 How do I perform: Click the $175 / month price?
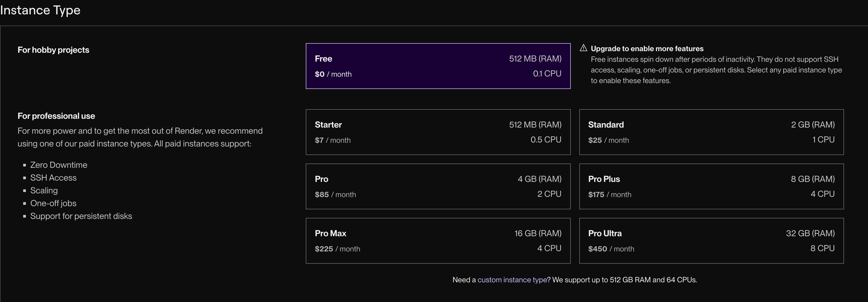pyautogui.click(x=610, y=195)
